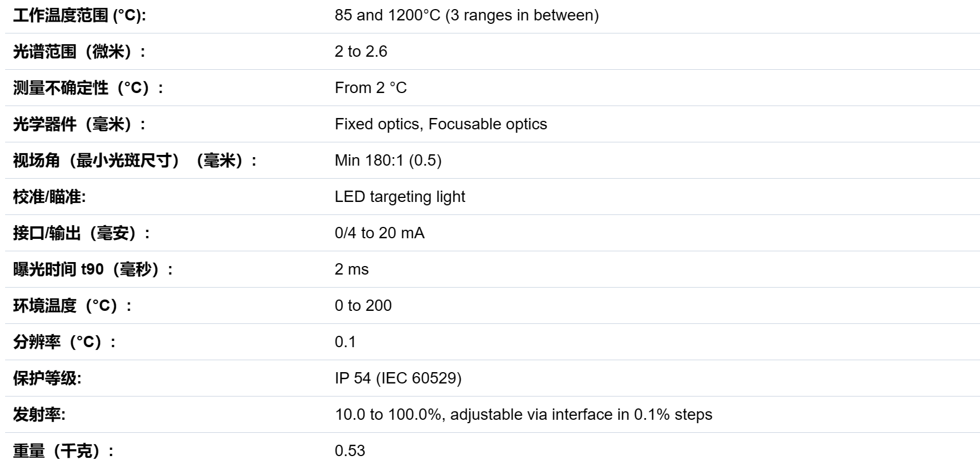Click Fixed optics, Focusable optics text
The height and width of the screenshot is (468, 980).
pos(441,124)
